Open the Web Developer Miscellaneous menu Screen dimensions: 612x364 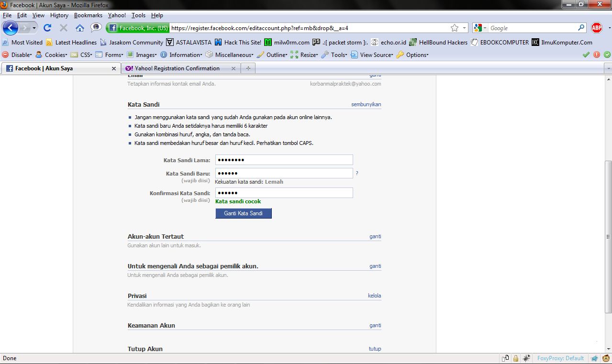click(230, 55)
